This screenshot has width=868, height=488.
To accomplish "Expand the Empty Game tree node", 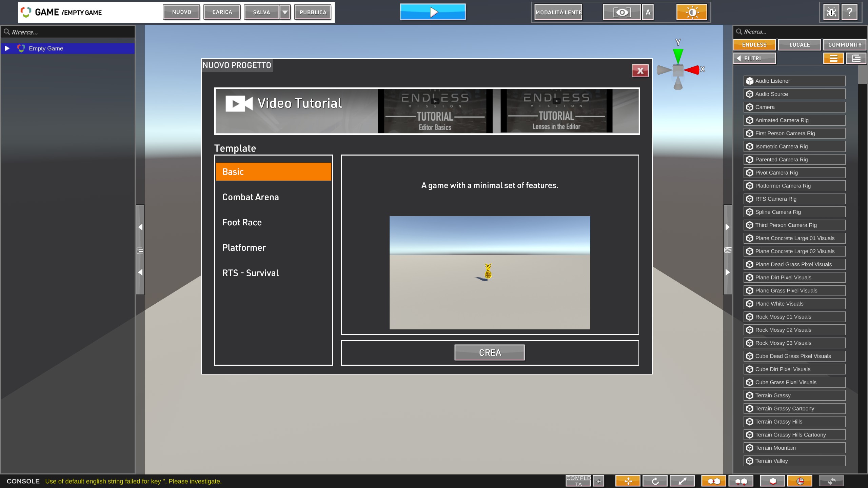I will [x=7, y=48].
